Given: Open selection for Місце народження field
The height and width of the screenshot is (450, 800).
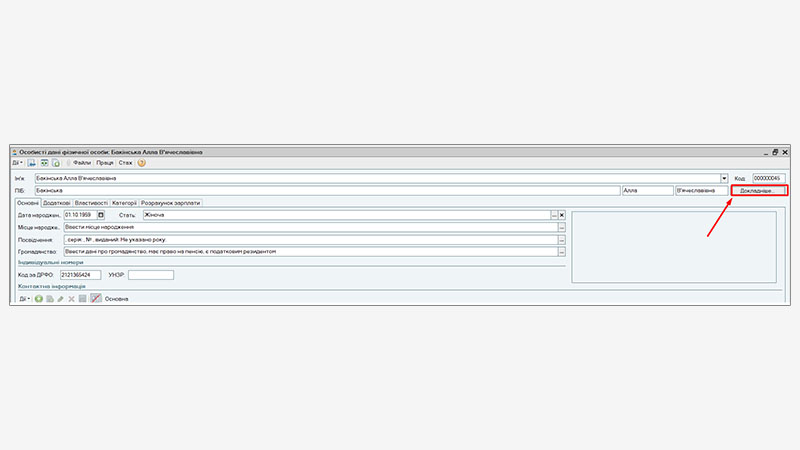Looking at the screenshot, I should click(562, 228).
